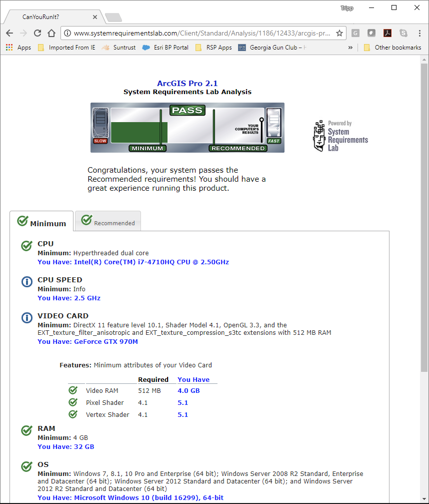
Task: Click the scrollbar up arrow
Action: coord(424,60)
